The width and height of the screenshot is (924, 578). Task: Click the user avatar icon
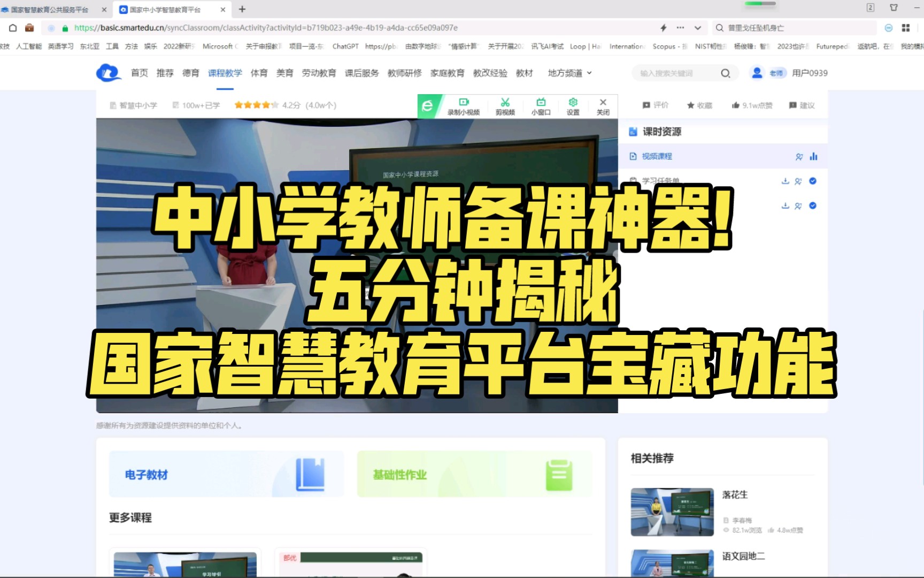click(757, 73)
